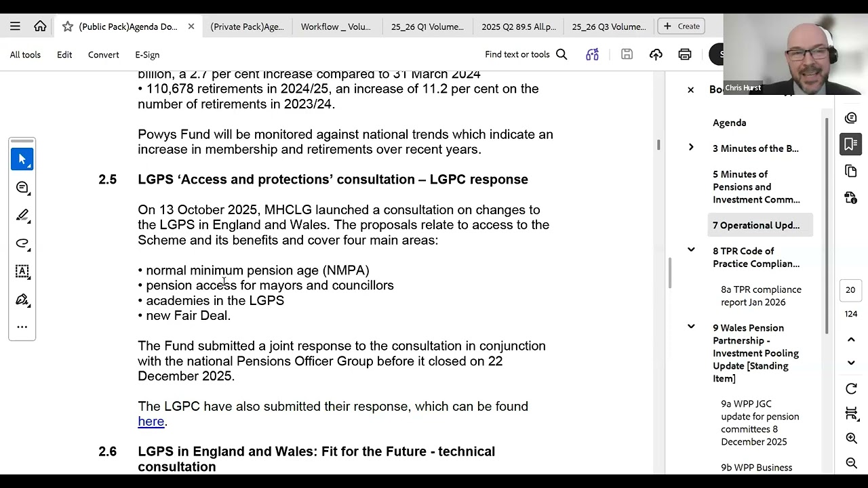Open the Convert menu
Image resolution: width=868 pixels, height=488 pixels.
click(103, 54)
